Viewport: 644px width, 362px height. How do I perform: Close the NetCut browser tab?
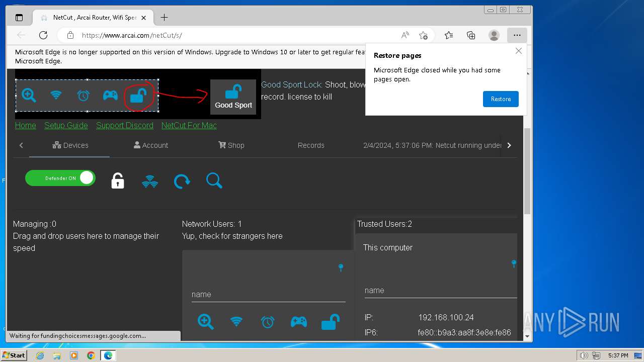143,18
